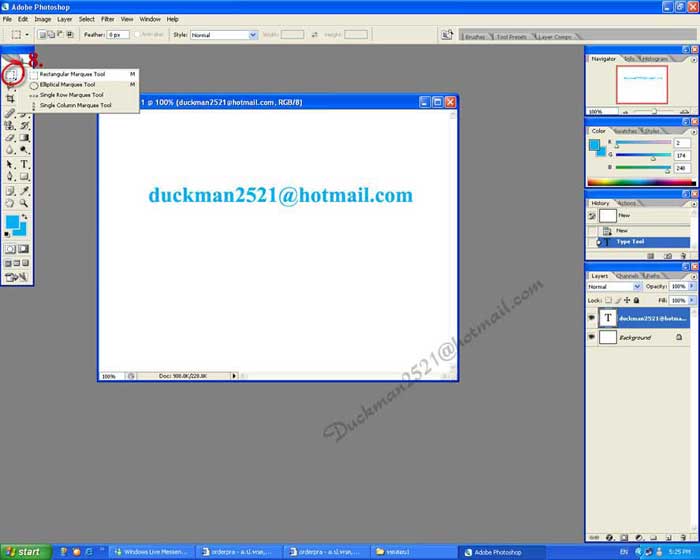Select the Blur tool
This screenshot has height=560, width=700.
(10, 150)
